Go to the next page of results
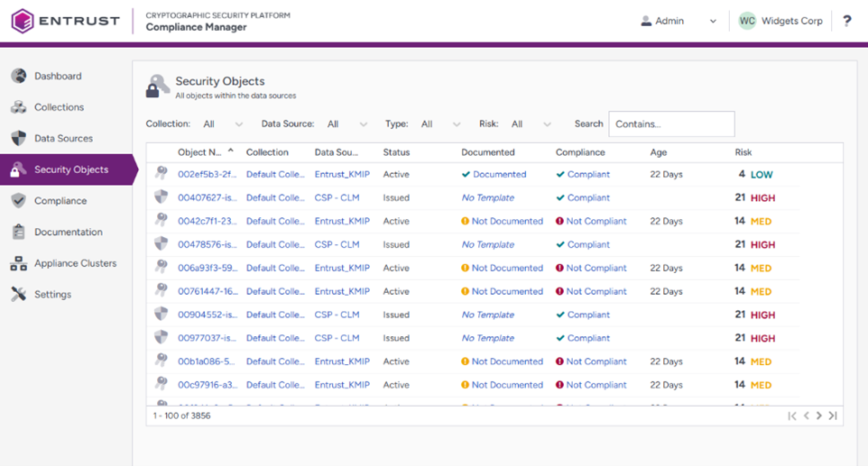 pos(819,416)
